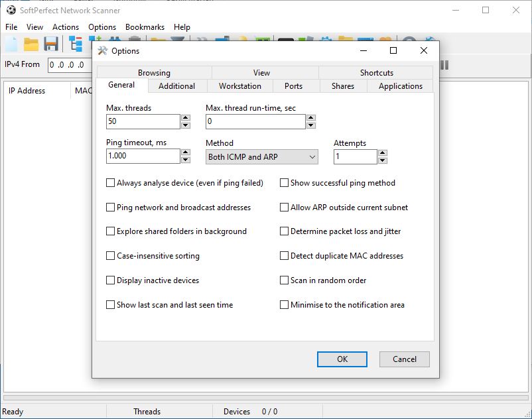
Task: Open the Method dropdown list
Action: click(x=262, y=157)
